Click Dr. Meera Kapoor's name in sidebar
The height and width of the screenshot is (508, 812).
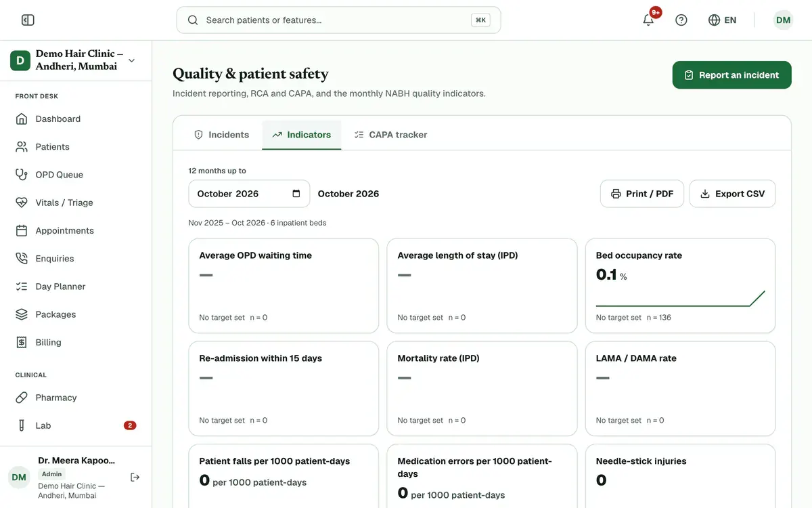(76, 461)
